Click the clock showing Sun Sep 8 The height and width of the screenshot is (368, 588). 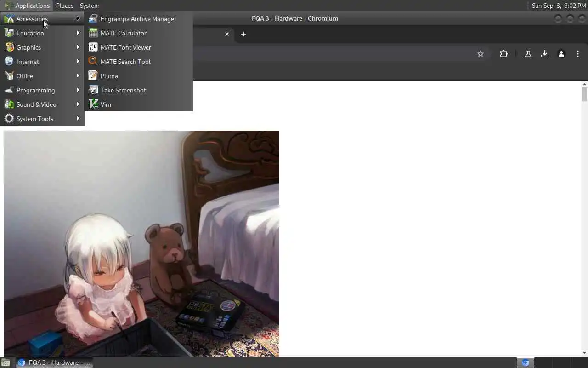[x=559, y=6]
